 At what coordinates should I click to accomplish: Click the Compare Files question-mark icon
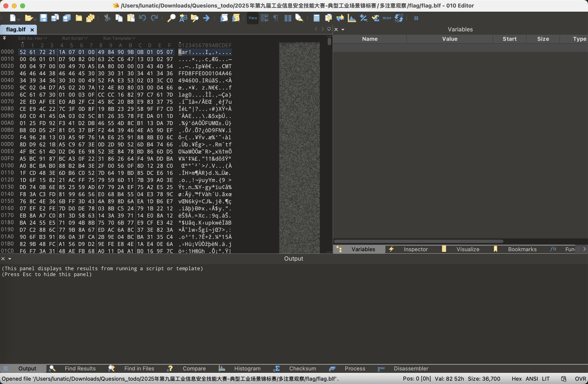(328, 18)
